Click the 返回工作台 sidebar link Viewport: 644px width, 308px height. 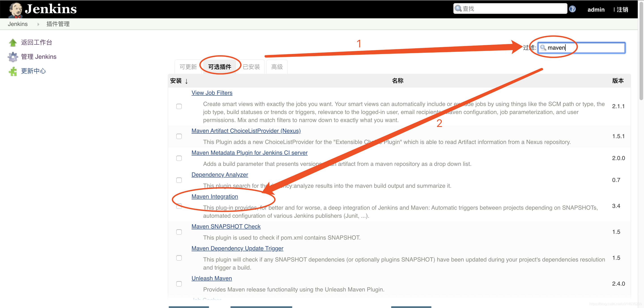[36, 42]
